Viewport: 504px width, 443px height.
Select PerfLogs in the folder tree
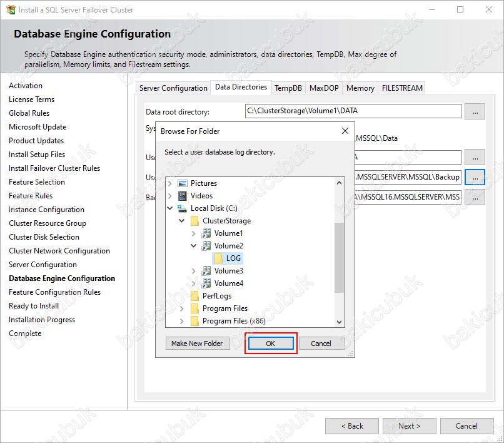217,296
